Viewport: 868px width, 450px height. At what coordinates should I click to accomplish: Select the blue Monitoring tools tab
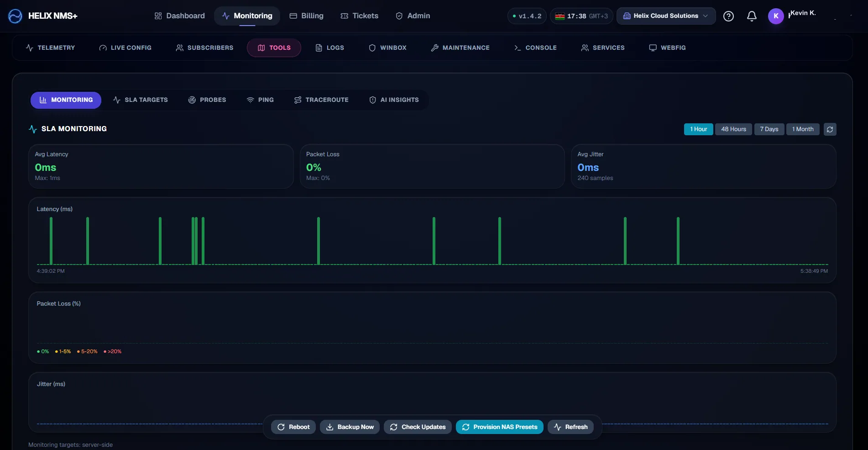(66, 100)
